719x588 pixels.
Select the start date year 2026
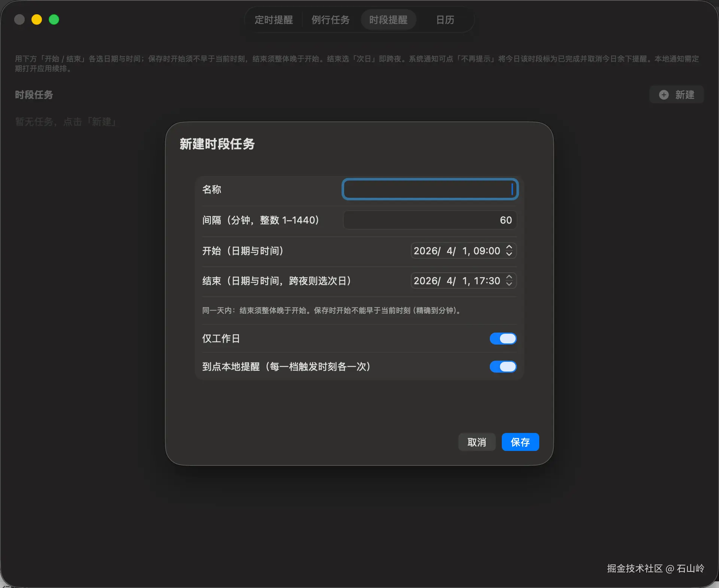point(425,251)
